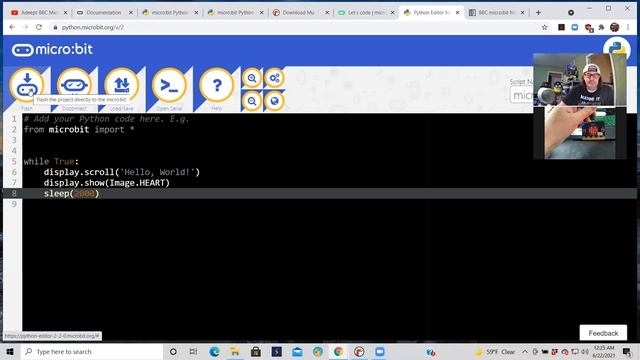The height and width of the screenshot is (360, 640).
Task: Click the comment on line 1
Action: [106, 119]
